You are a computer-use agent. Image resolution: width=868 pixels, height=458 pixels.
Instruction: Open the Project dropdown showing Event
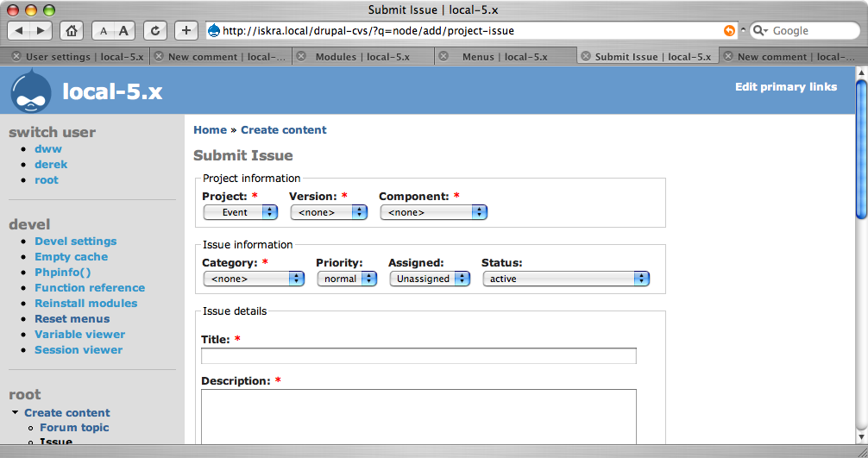[x=241, y=212]
